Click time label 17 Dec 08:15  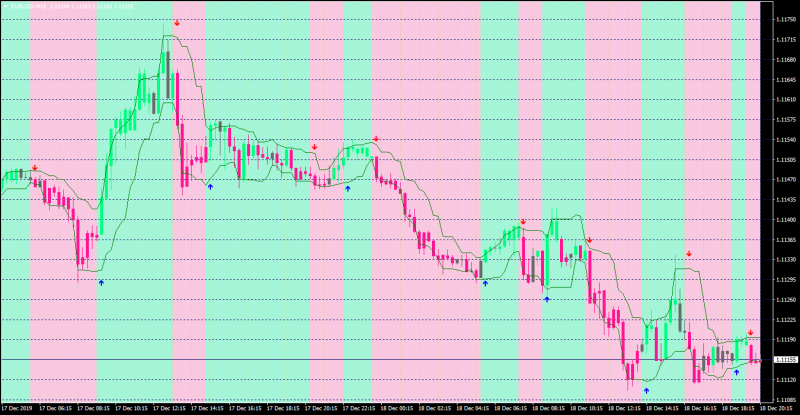pos(93,408)
